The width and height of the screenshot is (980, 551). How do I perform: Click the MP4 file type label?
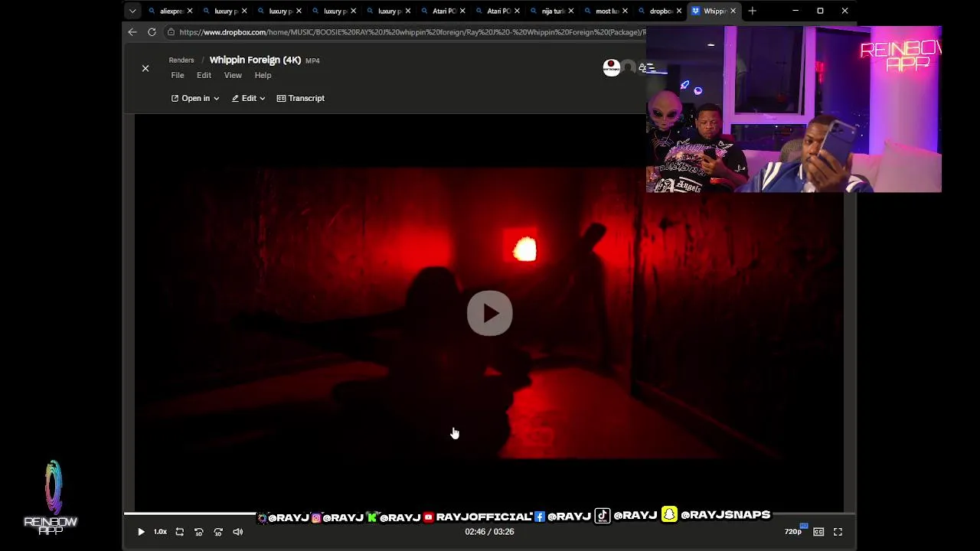click(312, 60)
